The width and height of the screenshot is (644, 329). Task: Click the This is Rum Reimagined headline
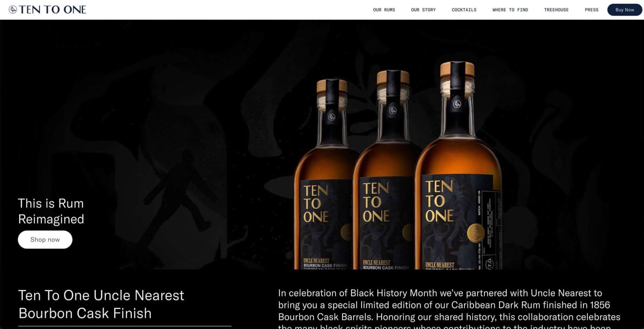[51, 211]
